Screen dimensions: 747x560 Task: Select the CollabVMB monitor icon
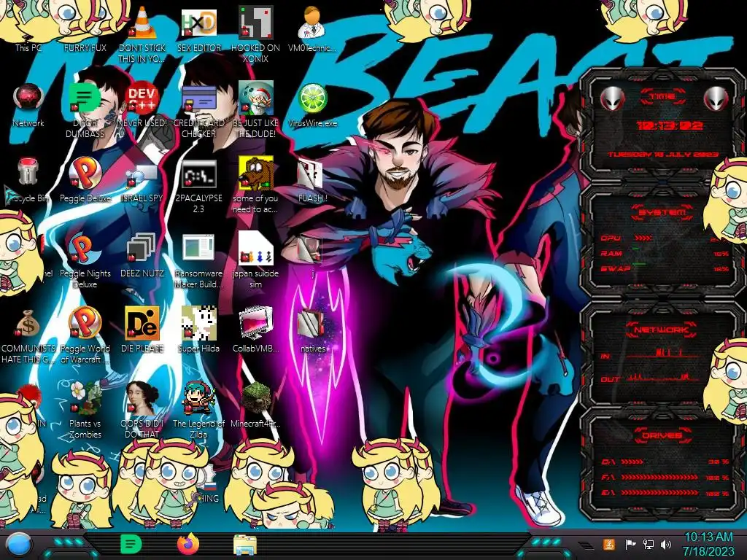coord(255,330)
